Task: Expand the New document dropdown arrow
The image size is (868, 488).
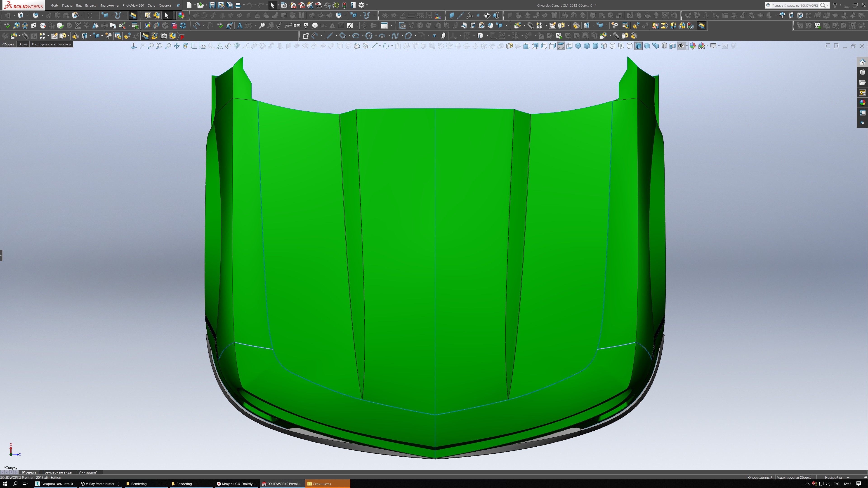Action: [195, 5]
